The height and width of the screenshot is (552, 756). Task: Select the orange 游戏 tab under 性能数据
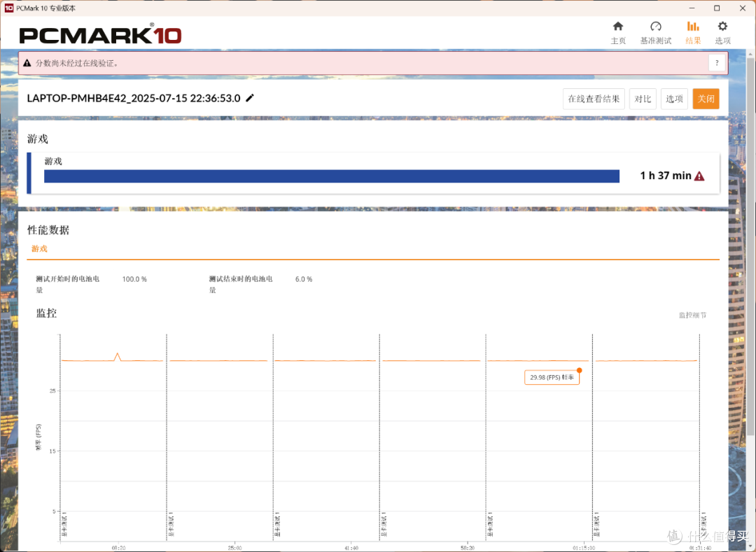(39, 248)
